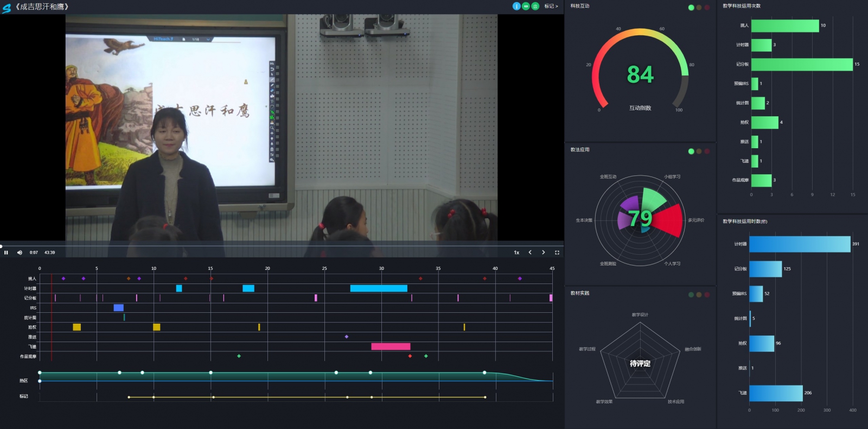The height and width of the screenshot is (429, 868).
Task: Click the green comment bubble icon
Action: [526, 6]
